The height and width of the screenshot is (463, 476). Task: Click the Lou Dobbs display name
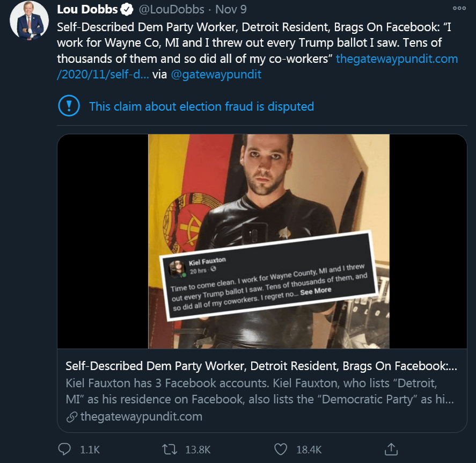[x=87, y=10]
